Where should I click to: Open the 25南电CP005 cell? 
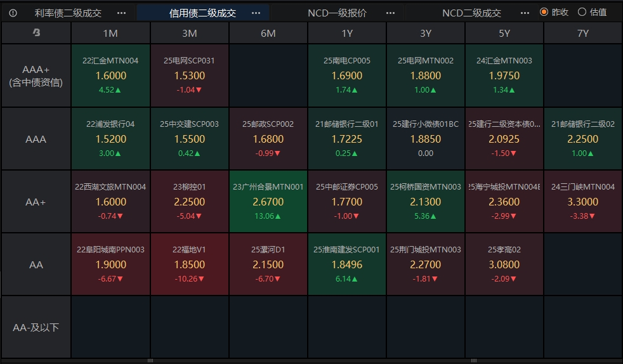coord(347,75)
